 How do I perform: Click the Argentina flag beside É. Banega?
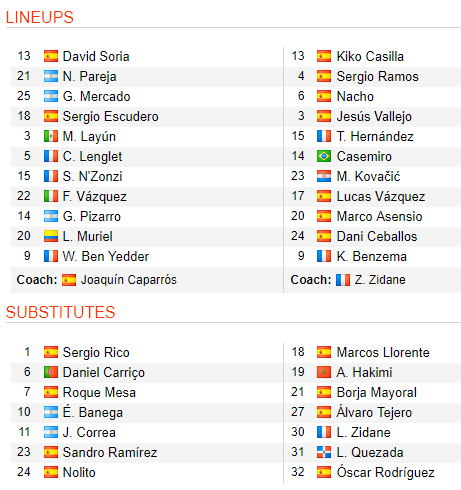click(51, 412)
